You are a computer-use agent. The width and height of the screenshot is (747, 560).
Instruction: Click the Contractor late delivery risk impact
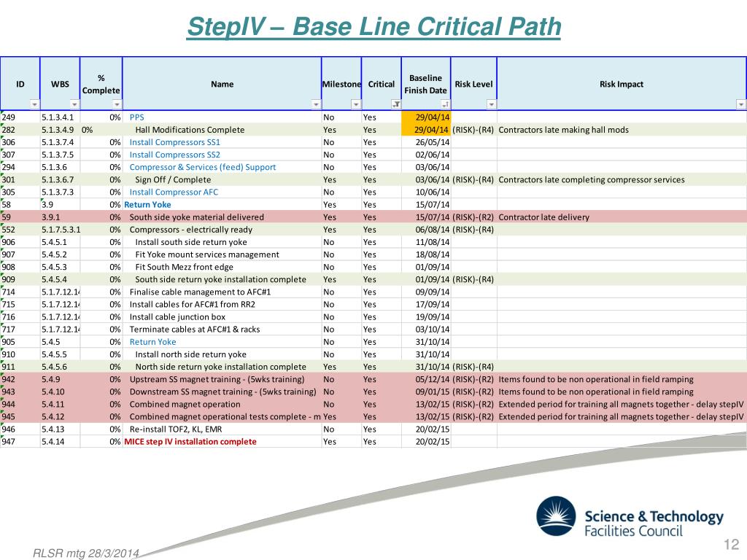544,217
